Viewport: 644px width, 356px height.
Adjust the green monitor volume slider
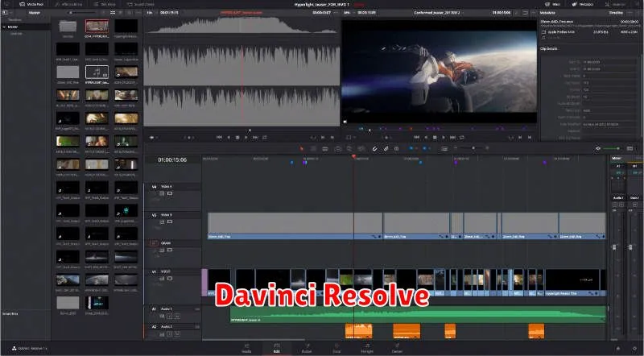click(x=612, y=148)
